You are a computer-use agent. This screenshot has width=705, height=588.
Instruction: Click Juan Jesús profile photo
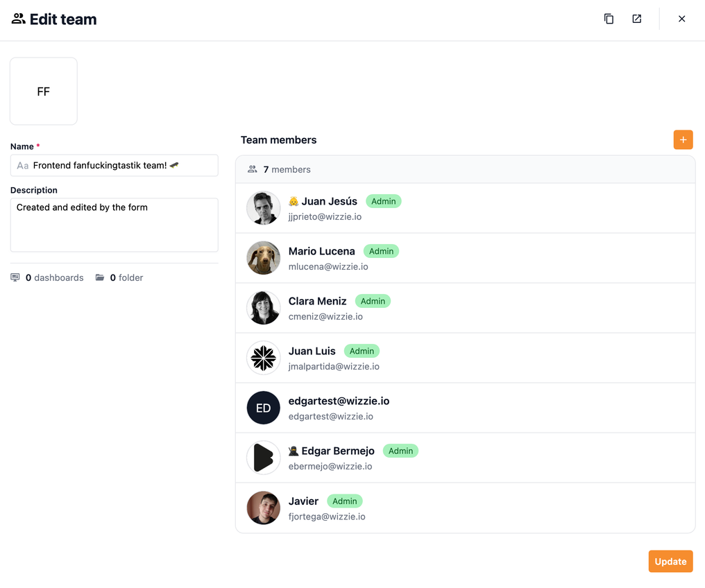click(263, 208)
